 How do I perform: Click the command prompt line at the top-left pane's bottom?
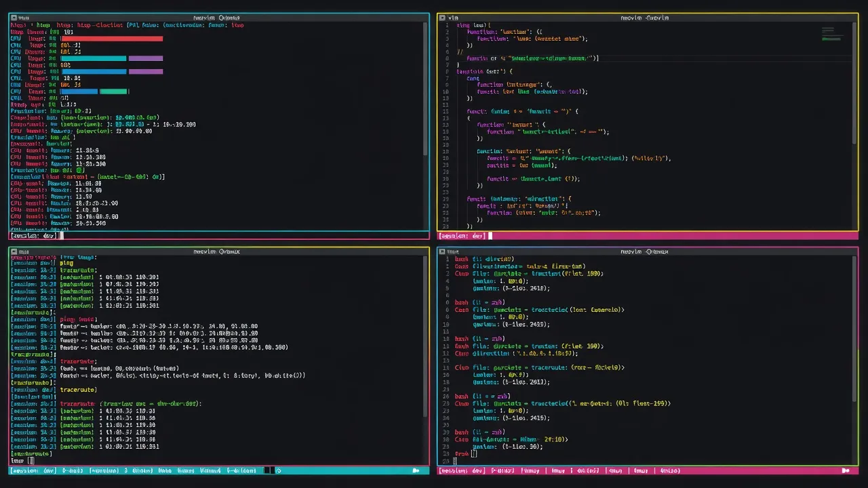tap(219, 236)
